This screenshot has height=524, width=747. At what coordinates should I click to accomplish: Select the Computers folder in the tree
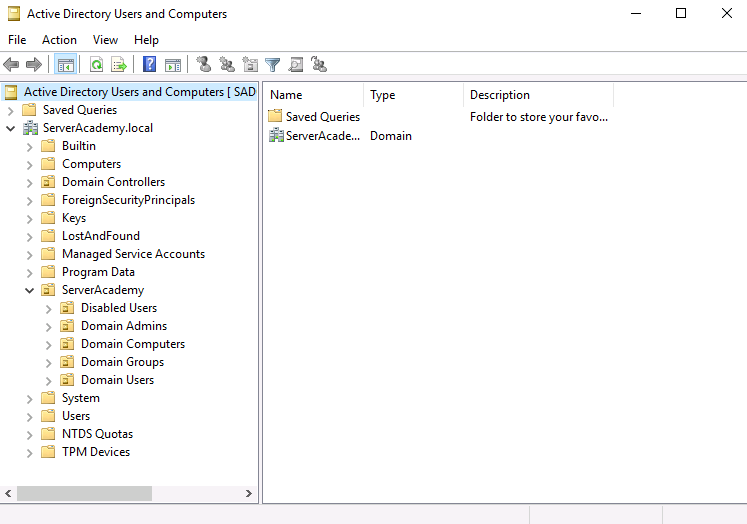point(91,164)
